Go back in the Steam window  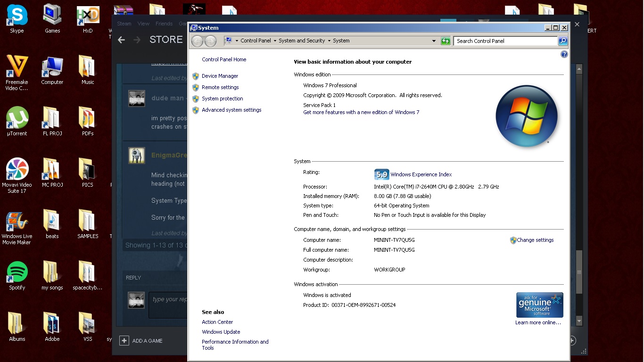[121, 40]
